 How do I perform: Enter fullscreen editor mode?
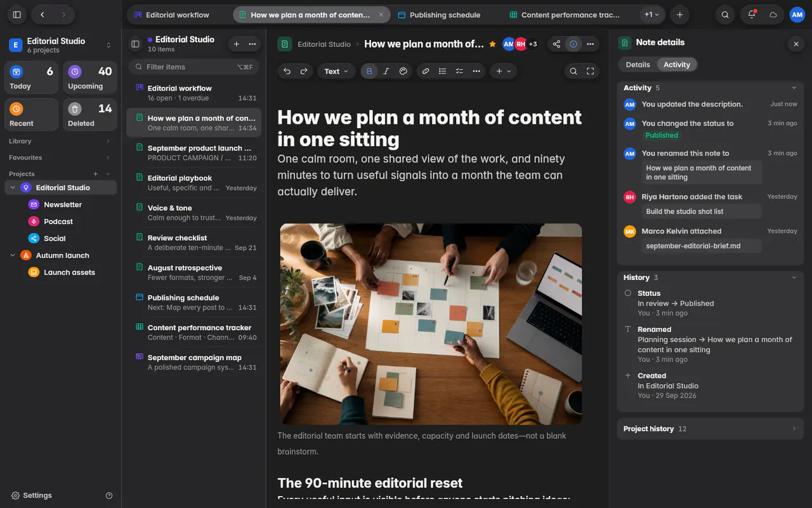point(591,71)
